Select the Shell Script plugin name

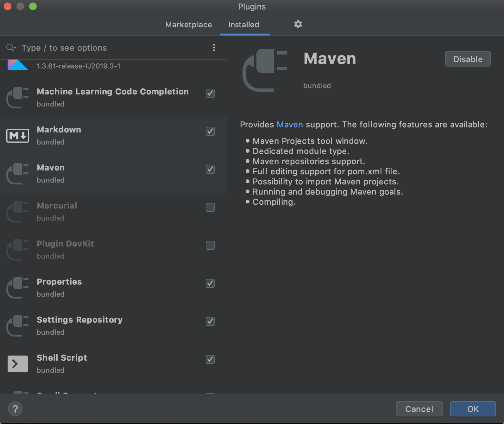tap(62, 358)
